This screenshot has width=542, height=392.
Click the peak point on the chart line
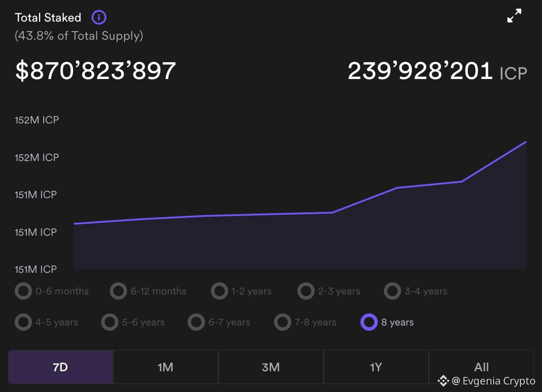point(526,142)
